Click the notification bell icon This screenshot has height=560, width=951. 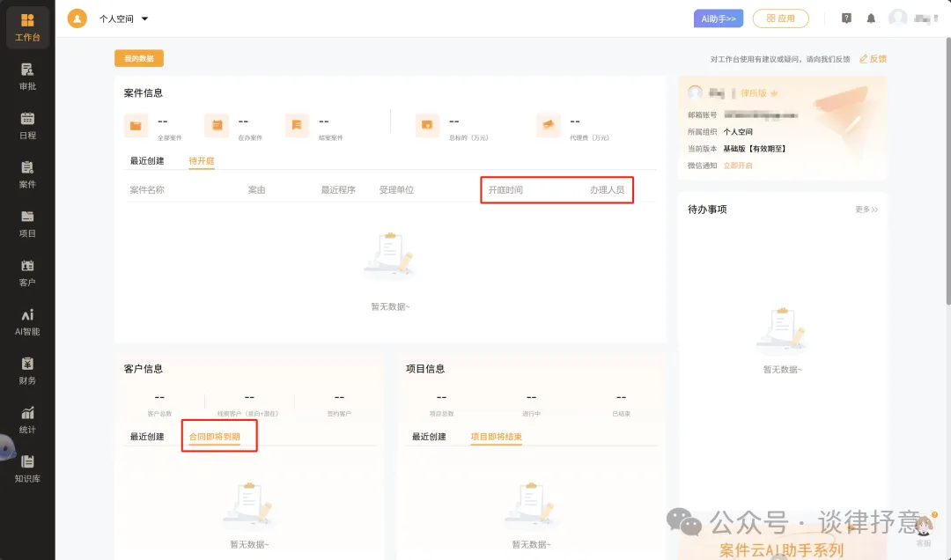point(871,18)
